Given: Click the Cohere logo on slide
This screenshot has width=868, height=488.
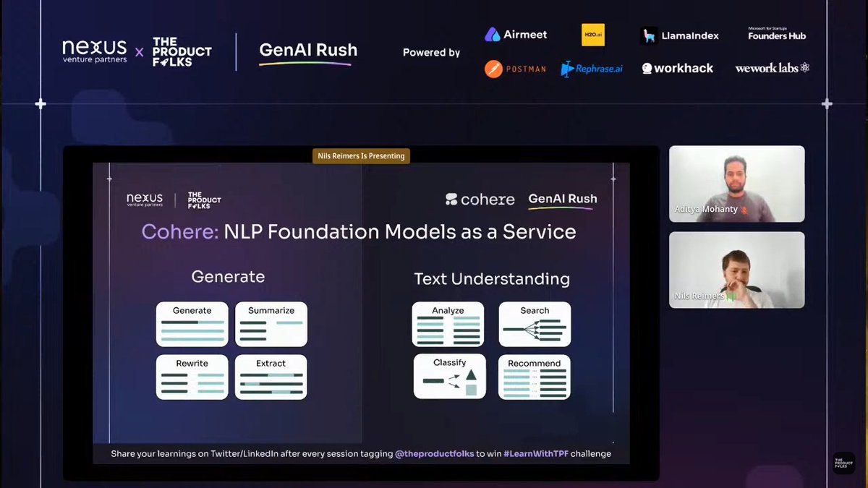Looking at the screenshot, I should coord(480,200).
